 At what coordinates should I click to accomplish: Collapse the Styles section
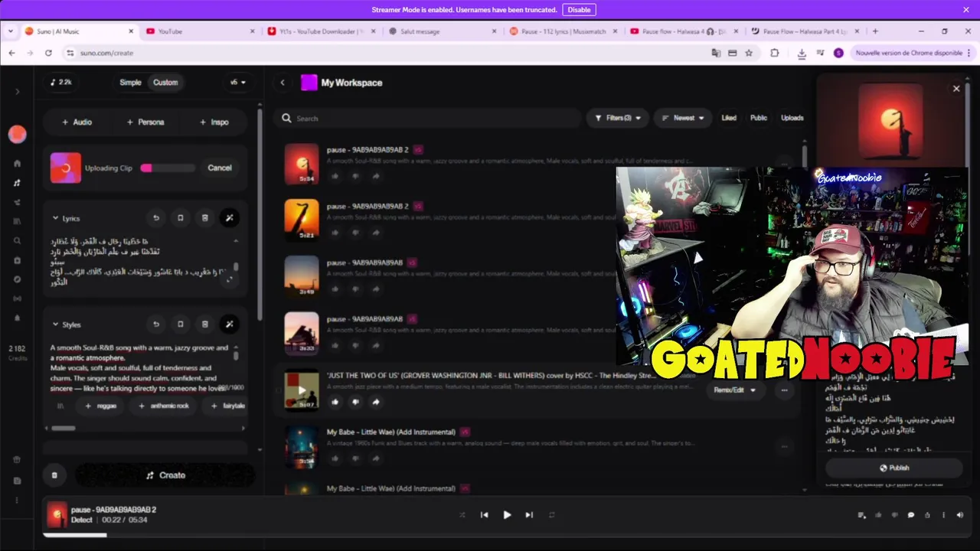pyautogui.click(x=55, y=324)
